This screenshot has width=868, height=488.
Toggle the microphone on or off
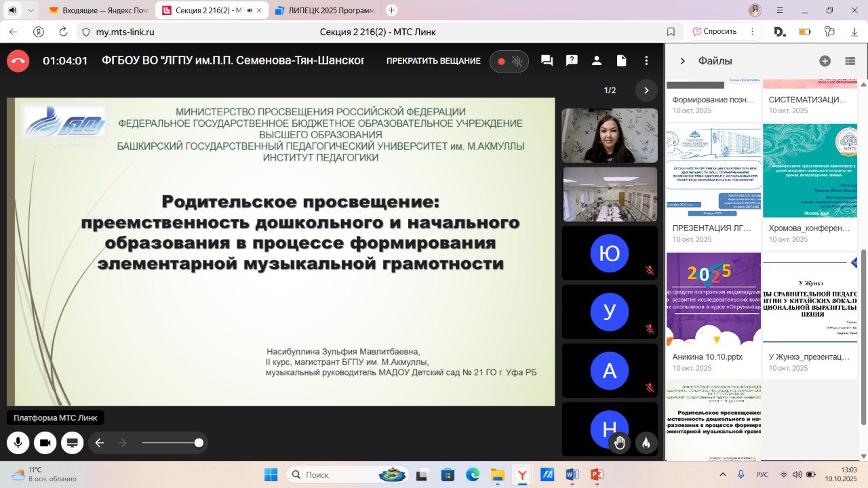[x=18, y=443]
